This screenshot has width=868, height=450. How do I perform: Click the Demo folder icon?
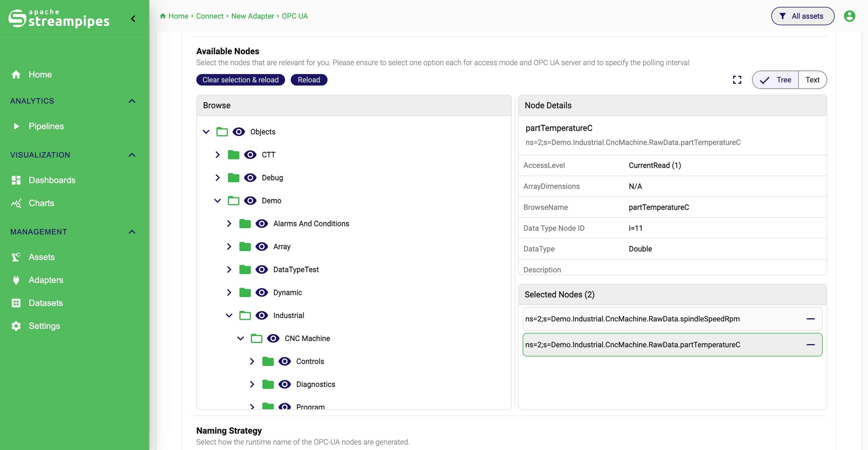(x=233, y=201)
